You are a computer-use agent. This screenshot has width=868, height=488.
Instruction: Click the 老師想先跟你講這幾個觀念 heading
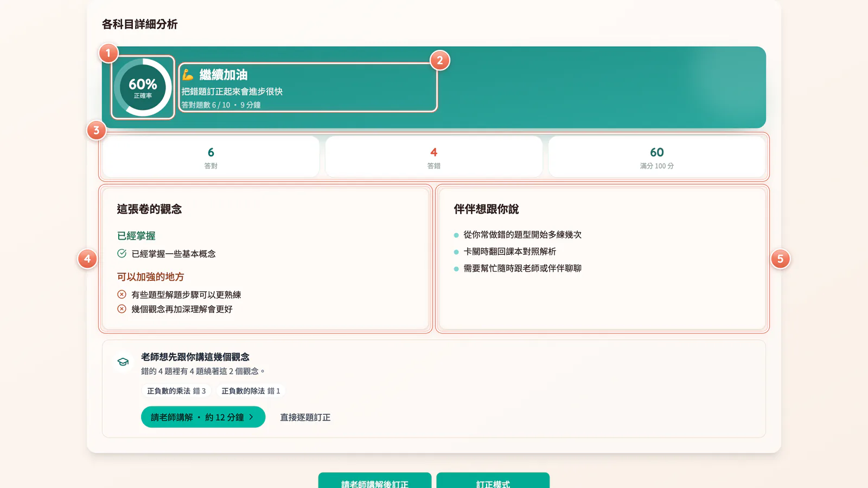pos(195,357)
